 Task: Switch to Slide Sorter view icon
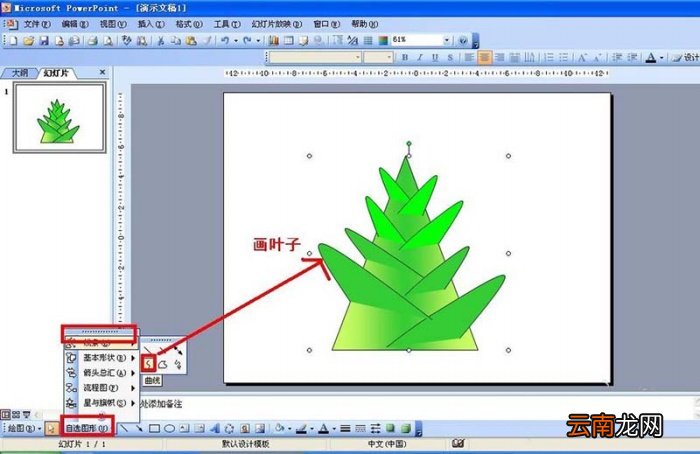click(16, 414)
